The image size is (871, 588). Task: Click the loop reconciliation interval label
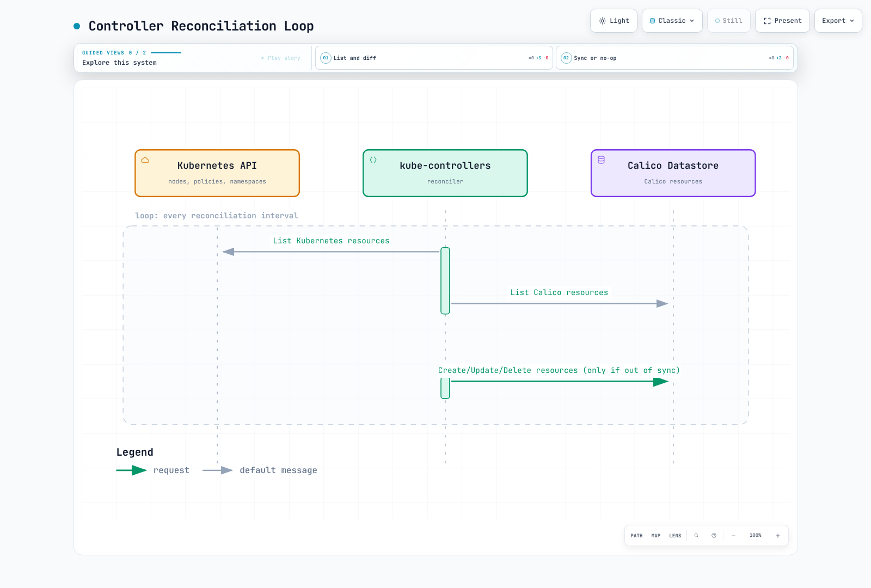point(217,216)
